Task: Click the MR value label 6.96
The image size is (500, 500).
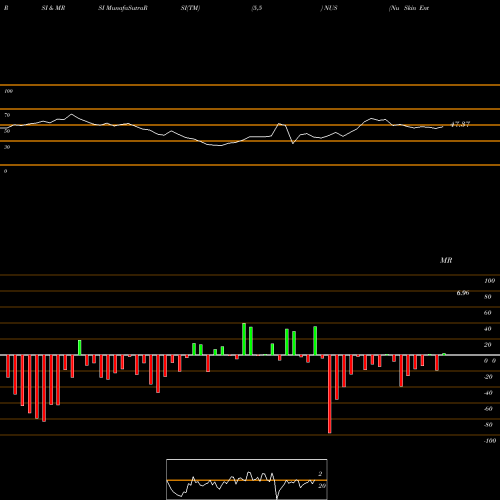Action: coord(463,293)
